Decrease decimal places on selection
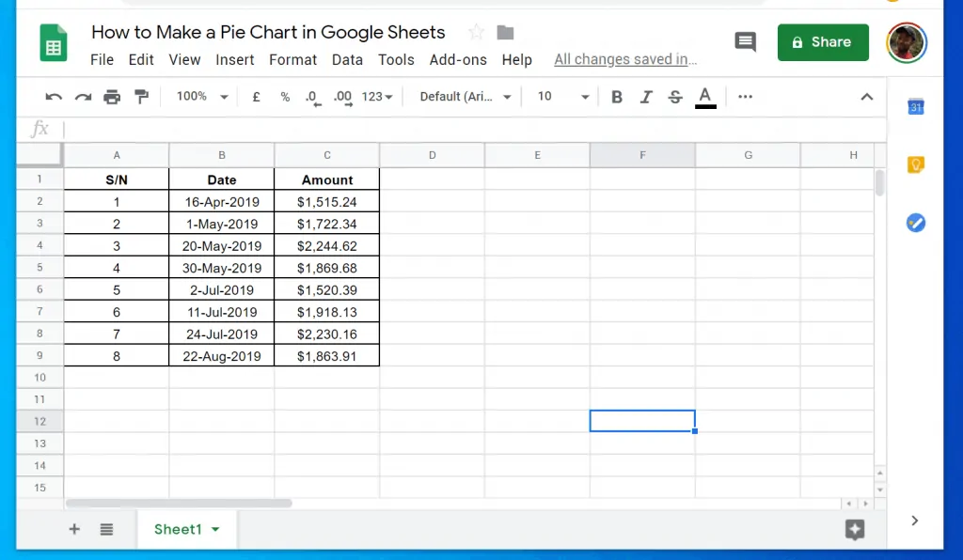 click(311, 96)
